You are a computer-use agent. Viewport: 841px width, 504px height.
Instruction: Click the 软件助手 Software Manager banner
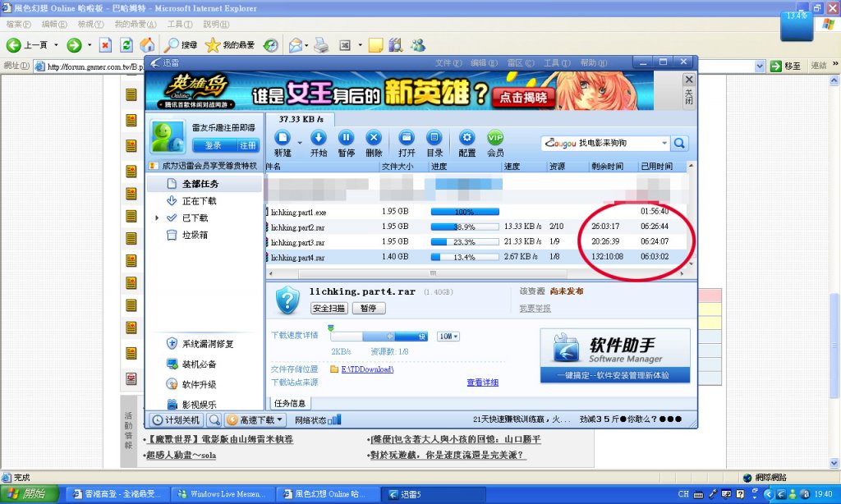pyautogui.click(x=614, y=355)
